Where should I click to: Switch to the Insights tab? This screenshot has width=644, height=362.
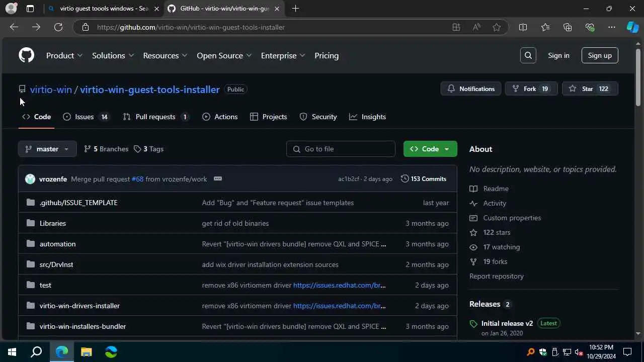pyautogui.click(x=368, y=117)
